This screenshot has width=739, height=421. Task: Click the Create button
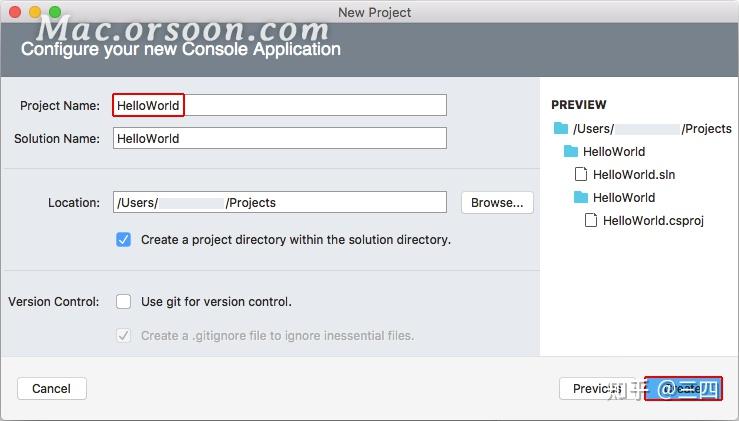click(683, 388)
